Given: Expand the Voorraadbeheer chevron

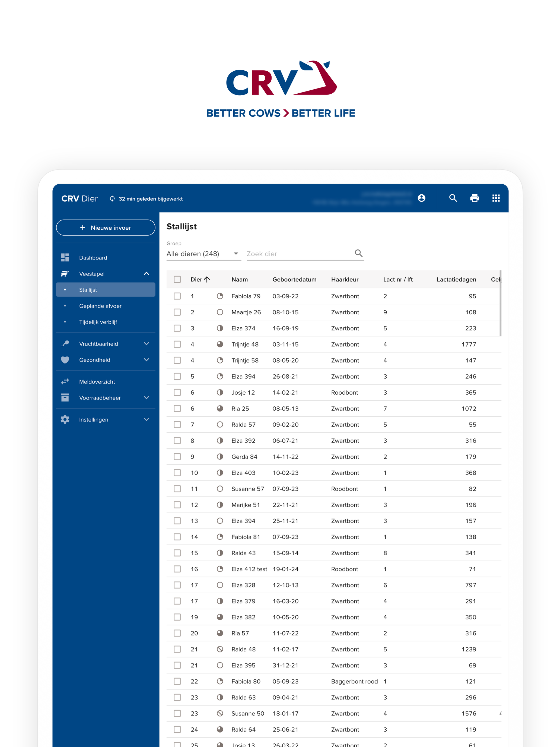Looking at the screenshot, I should pyautogui.click(x=147, y=398).
